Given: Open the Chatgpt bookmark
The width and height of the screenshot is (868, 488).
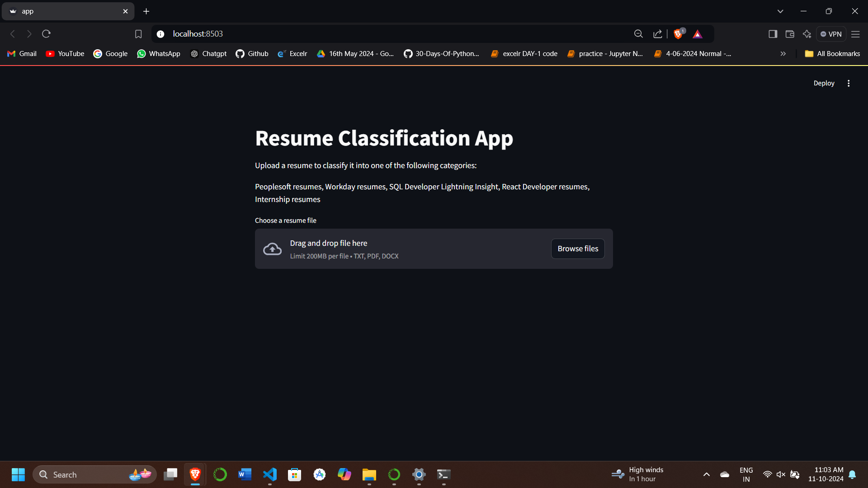Looking at the screenshot, I should pos(209,54).
